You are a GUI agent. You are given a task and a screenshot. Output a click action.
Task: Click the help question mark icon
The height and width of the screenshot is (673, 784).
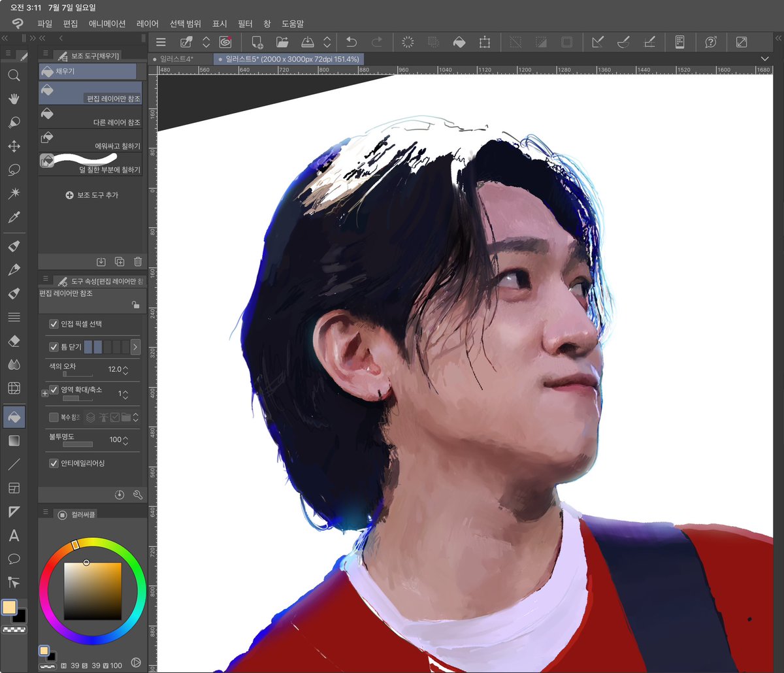click(711, 42)
